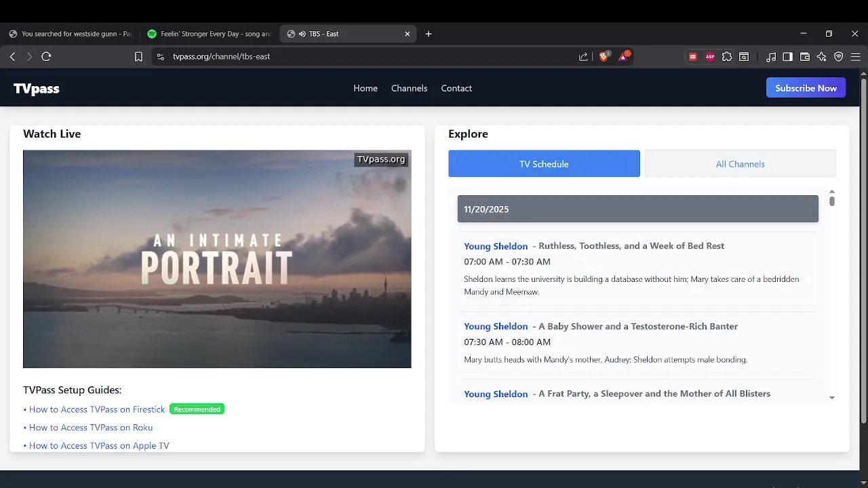868x488 pixels.
Task: Open How to Access TVPass on Roku link
Action: 91,428
